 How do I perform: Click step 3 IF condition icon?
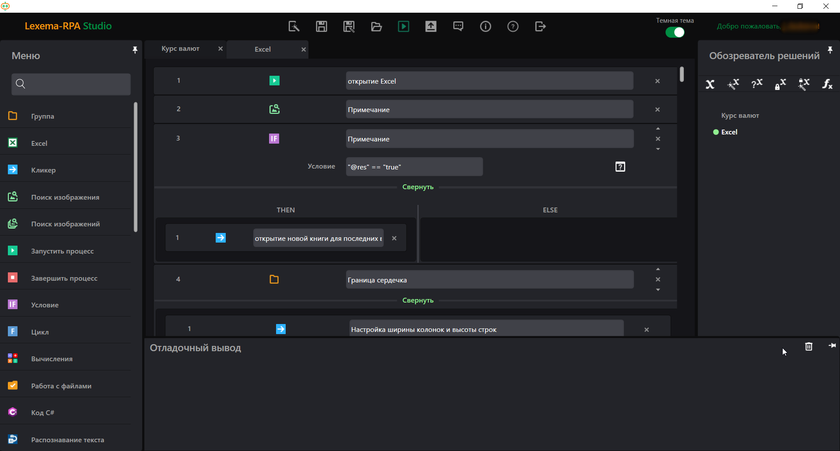point(274,139)
